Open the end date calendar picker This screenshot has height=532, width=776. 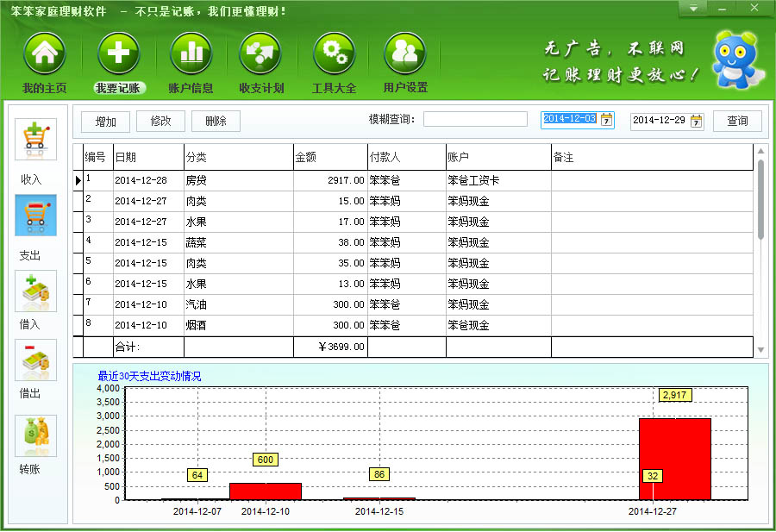point(697,121)
